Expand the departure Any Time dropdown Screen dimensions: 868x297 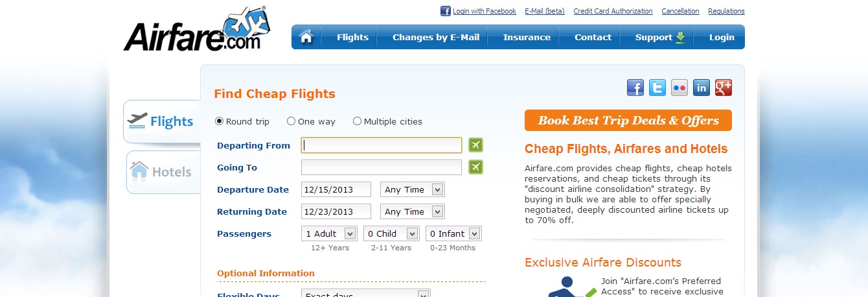[x=413, y=189]
